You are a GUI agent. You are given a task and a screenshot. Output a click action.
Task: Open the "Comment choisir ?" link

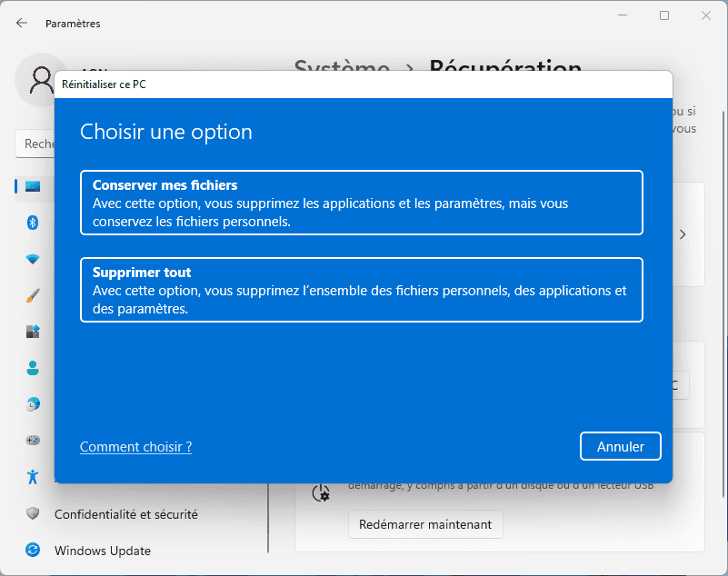(x=135, y=447)
